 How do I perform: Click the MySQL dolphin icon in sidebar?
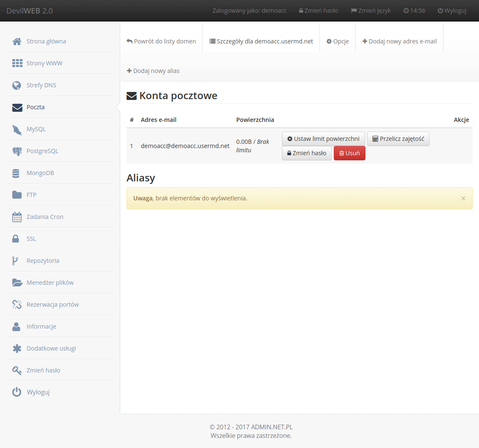click(x=17, y=130)
